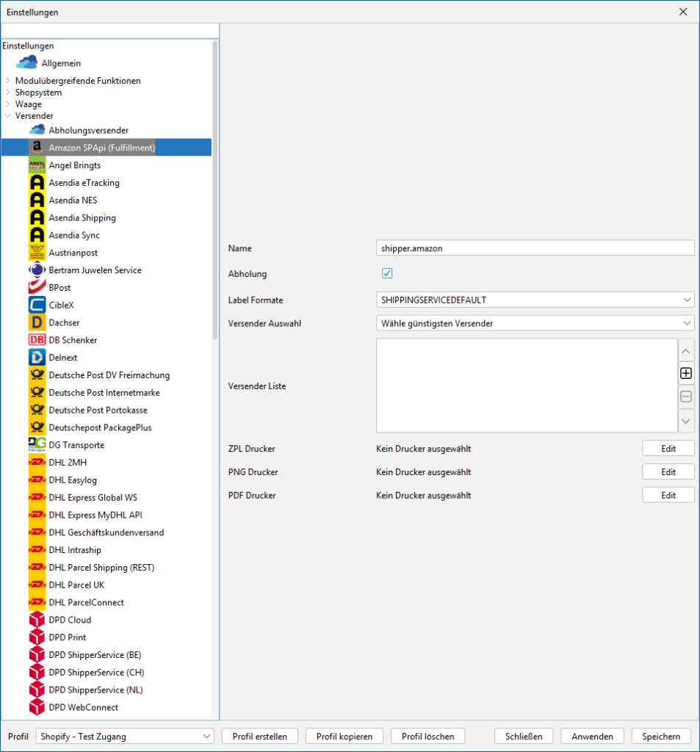Click the Austrianpost icon in sidebar
The height and width of the screenshot is (752, 700).
(37, 253)
